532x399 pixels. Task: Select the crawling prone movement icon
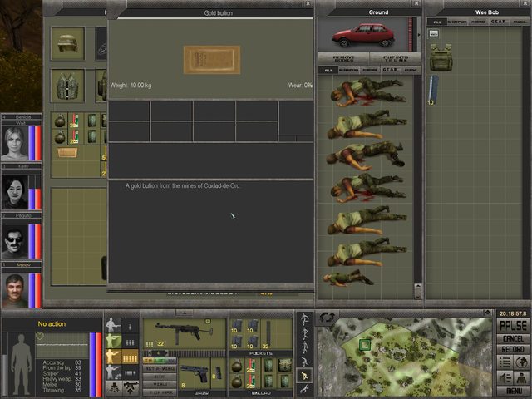304,389
